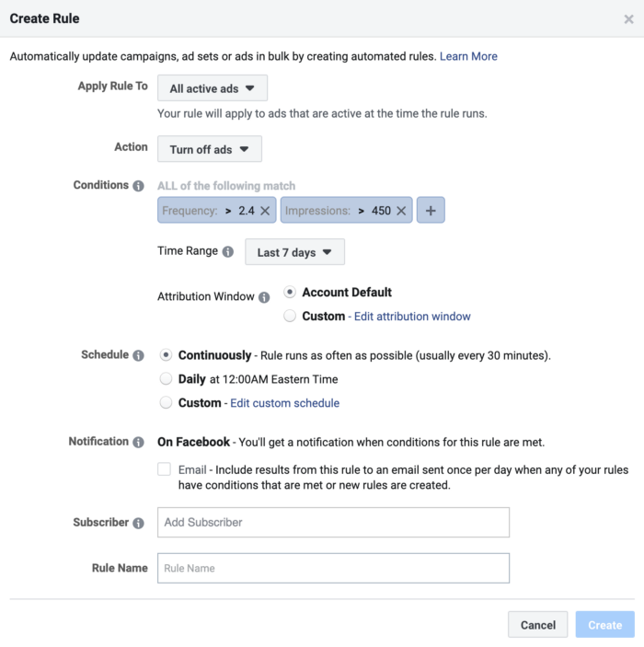Click info icon beside Attribution Window

264,297
